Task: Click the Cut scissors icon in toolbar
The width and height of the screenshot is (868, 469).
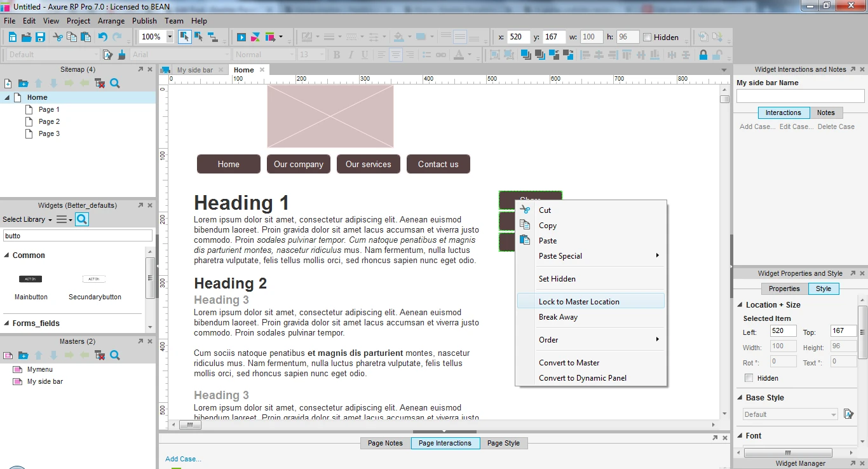Action: tap(58, 37)
